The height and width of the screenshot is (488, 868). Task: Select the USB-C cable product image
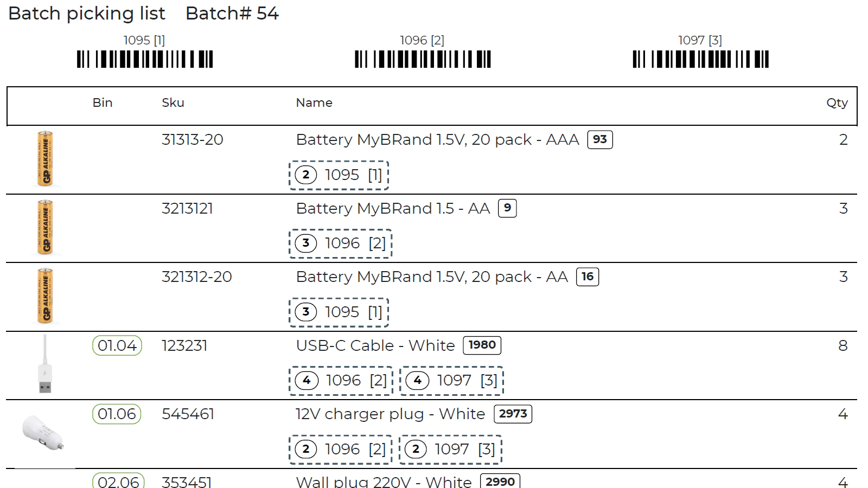46,364
